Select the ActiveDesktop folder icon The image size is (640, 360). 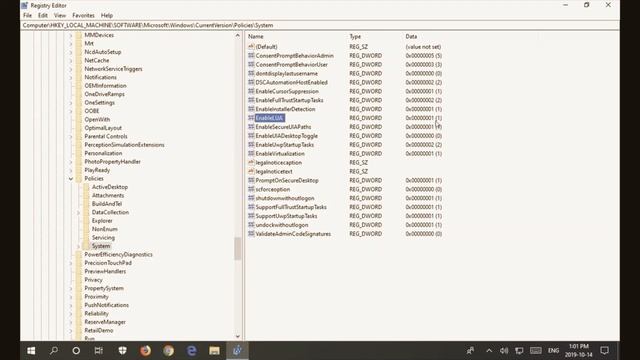[x=86, y=187]
